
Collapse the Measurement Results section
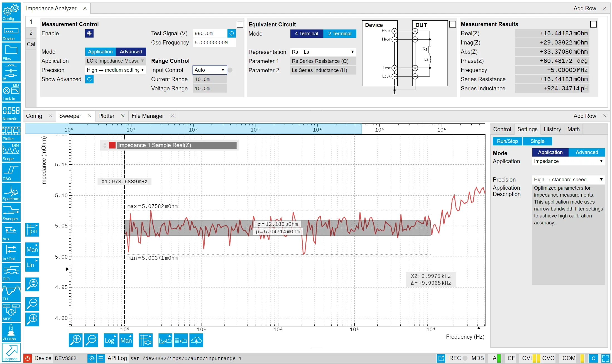coord(594,24)
